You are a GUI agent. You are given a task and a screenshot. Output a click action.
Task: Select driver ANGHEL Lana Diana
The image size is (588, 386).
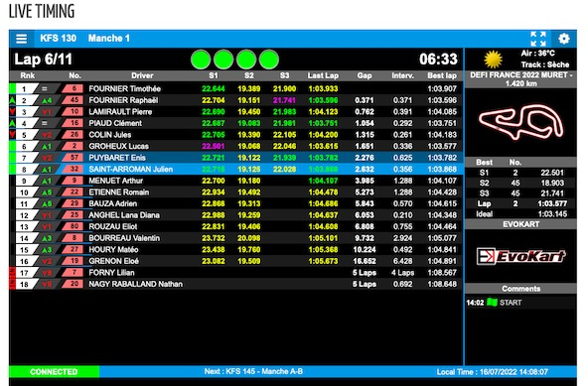[124, 215]
